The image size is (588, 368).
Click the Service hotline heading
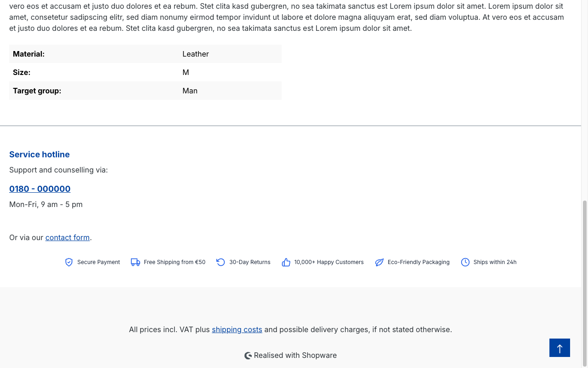click(x=40, y=154)
